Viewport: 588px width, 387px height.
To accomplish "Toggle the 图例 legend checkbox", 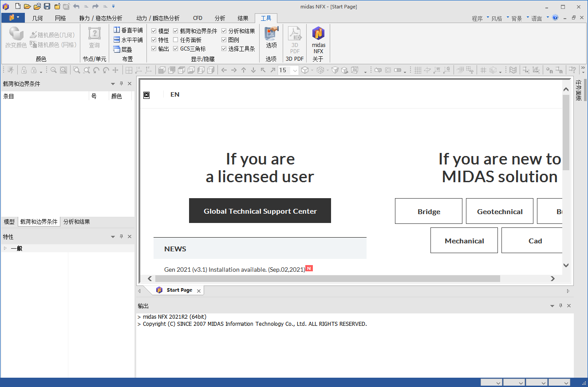I will pos(224,40).
